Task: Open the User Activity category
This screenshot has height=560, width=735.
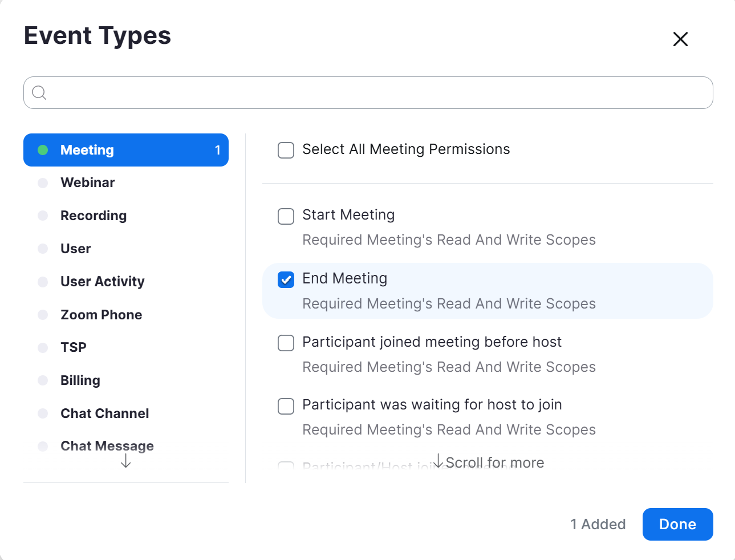Action: 103,282
